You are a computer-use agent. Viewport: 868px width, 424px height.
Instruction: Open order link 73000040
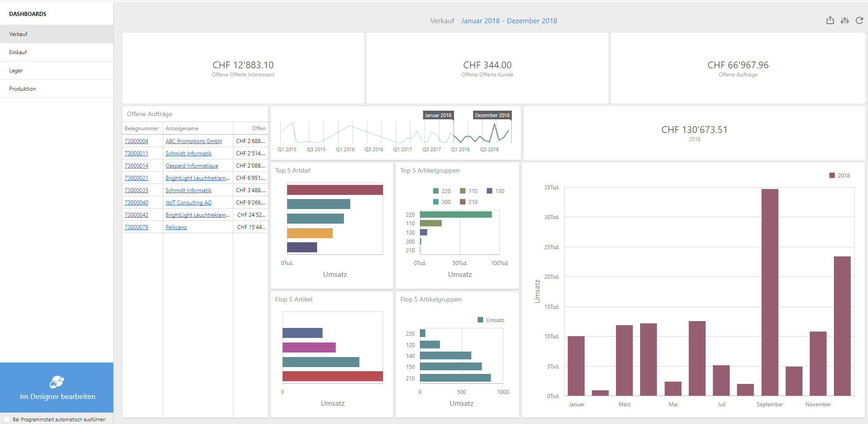[x=136, y=203]
